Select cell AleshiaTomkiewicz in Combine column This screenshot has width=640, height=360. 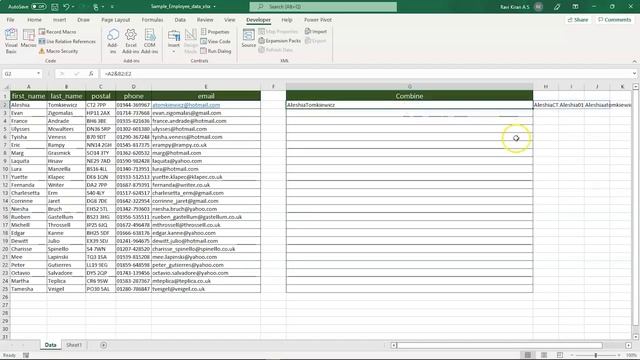(x=409, y=105)
